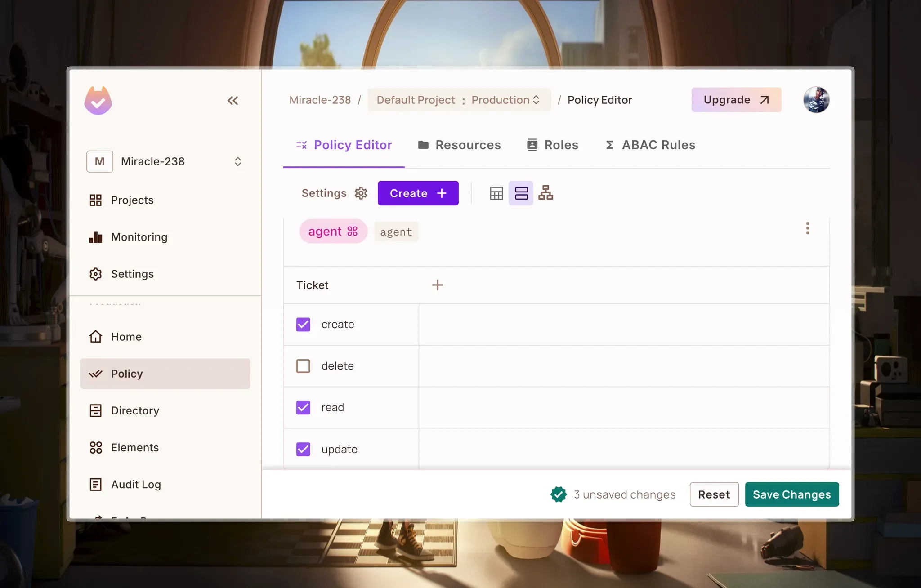The height and width of the screenshot is (588, 921).
Task: Click the Upgrade button
Action: pyautogui.click(x=736, y=100)
